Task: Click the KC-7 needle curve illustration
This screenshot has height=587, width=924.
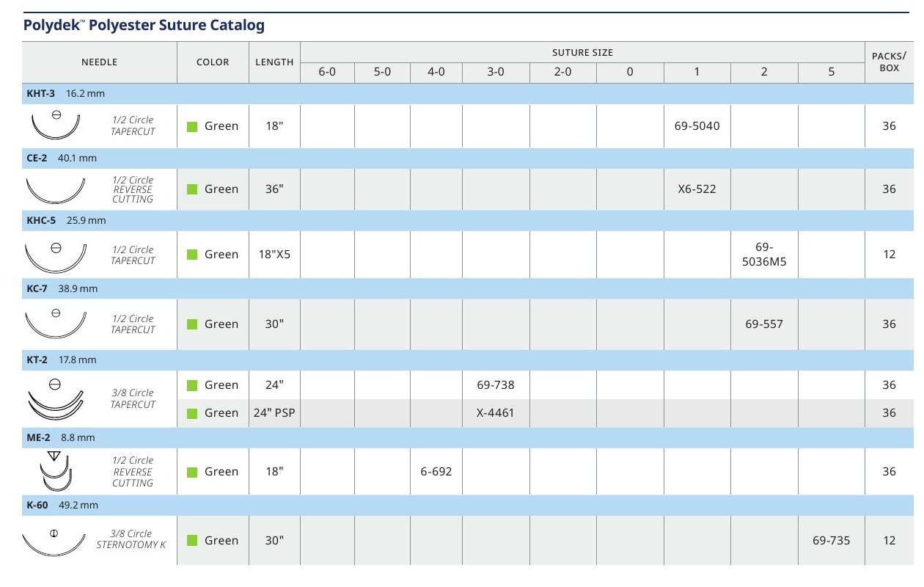Action: (56, 324)
